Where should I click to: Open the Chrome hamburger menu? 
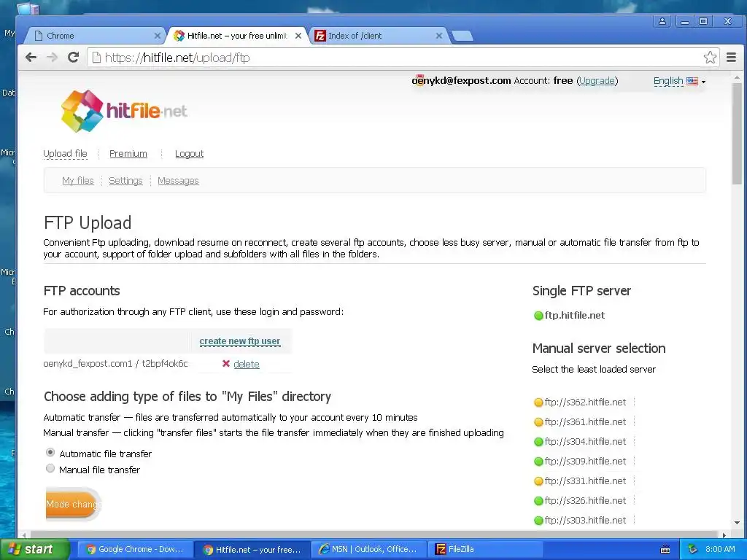click(731, 58)
